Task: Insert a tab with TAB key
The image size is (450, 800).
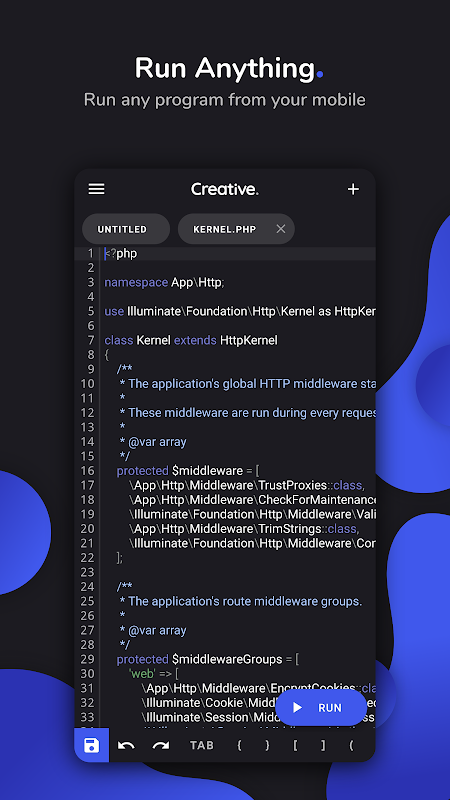Action: tap(202, 745)
